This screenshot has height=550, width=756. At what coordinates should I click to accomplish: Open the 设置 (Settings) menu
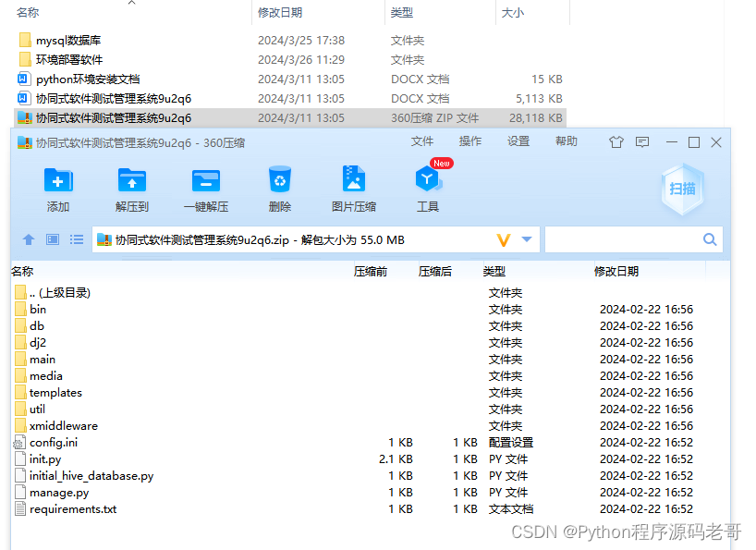click(x=518, y=142)
